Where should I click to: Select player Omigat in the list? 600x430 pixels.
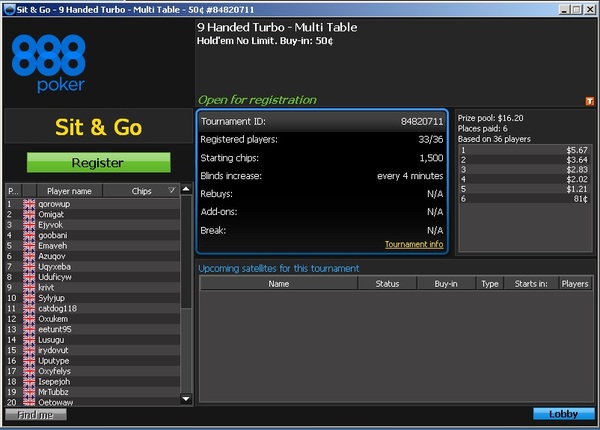click(93, 214)
